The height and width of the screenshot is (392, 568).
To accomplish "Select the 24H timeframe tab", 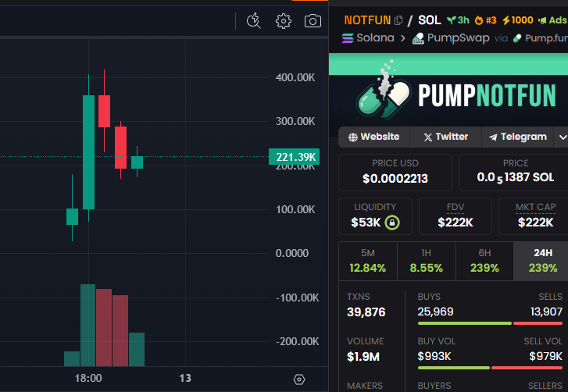I will click(542, 261).
